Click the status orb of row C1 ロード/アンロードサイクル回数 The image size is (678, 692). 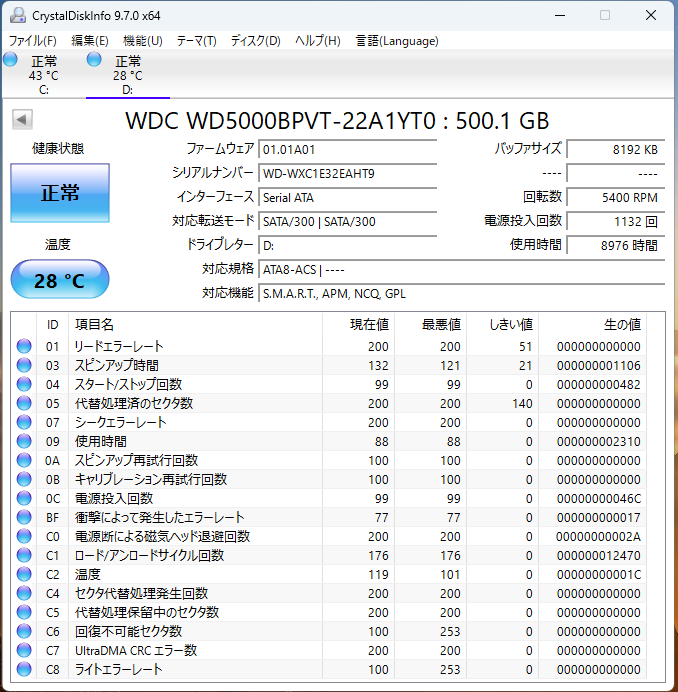pos(24,555)
